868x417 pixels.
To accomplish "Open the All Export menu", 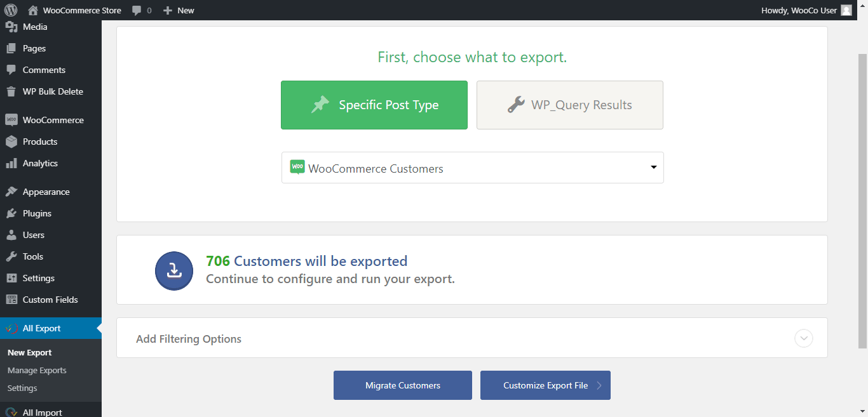I will tap(51, 328).
